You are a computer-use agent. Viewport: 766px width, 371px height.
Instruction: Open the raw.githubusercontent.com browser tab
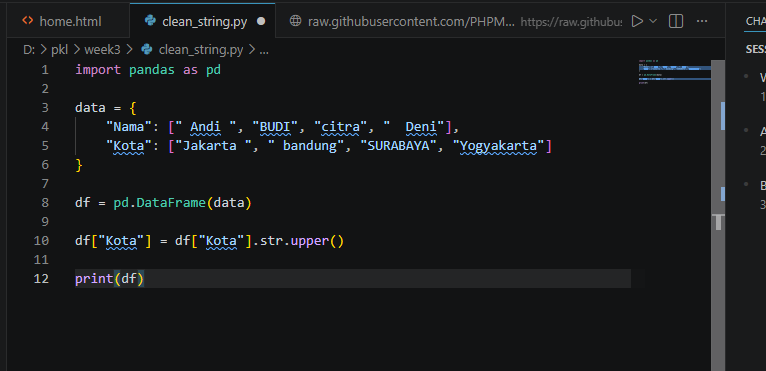(x=410, y=22)
